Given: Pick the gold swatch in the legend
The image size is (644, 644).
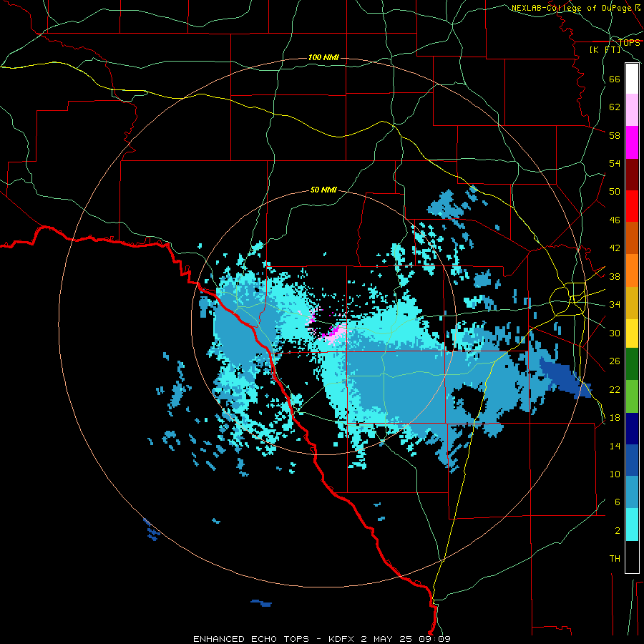Looking at the screenshot, I should (x=632, y=303).
